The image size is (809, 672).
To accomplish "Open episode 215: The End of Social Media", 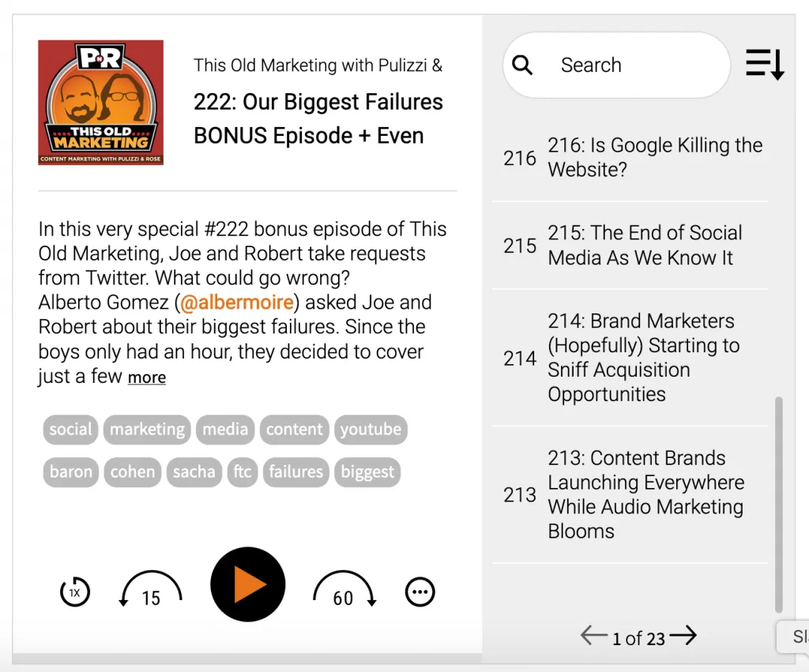I will [645, 245].
